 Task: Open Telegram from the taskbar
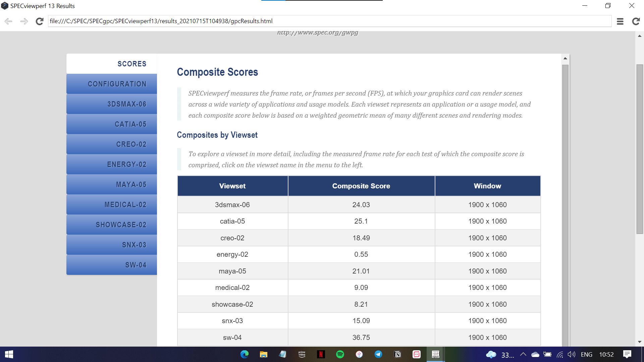378,354
